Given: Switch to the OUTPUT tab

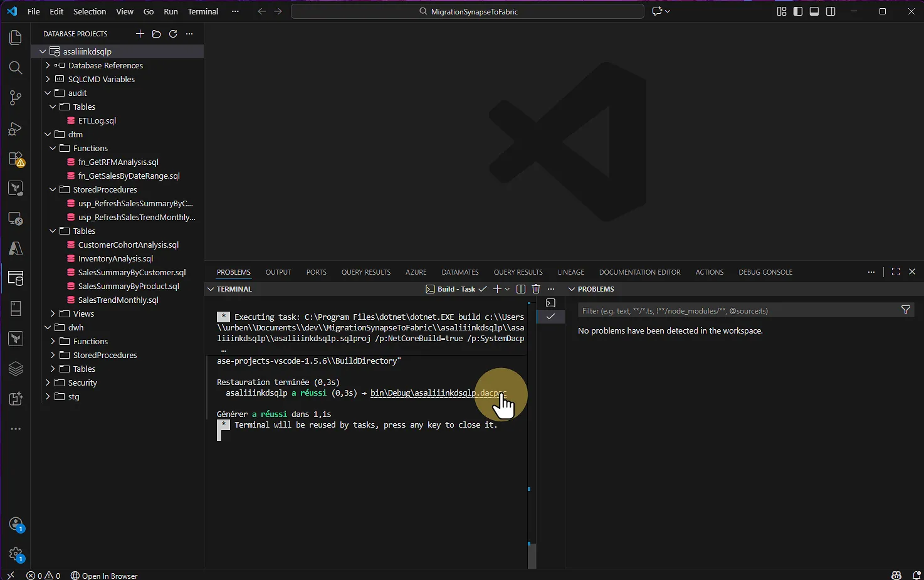Looking at the screenshot, I should click(278, 272).
